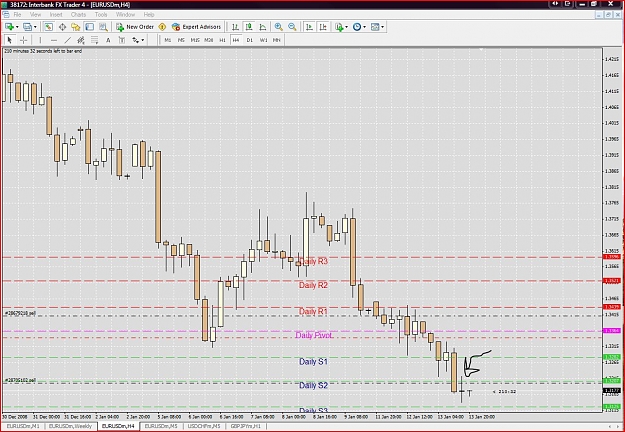This screenshot has height=432, width=625.
Task: Switch to the EURUSDm,M5 chart tab
Action: (161, 426)
